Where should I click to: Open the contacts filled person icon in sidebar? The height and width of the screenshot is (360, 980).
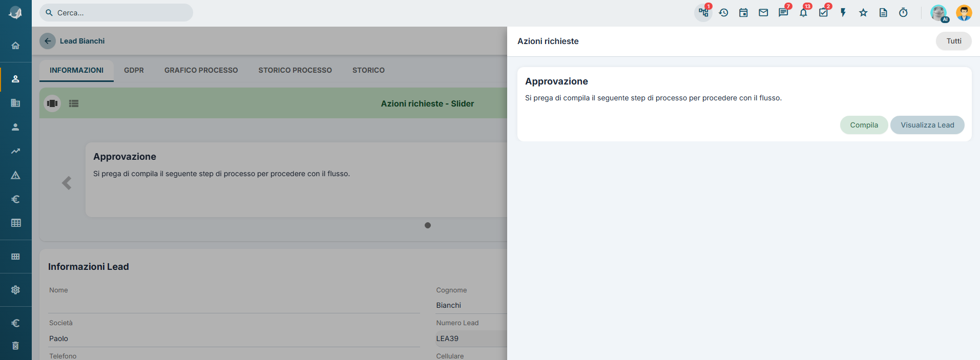point(15,127)
